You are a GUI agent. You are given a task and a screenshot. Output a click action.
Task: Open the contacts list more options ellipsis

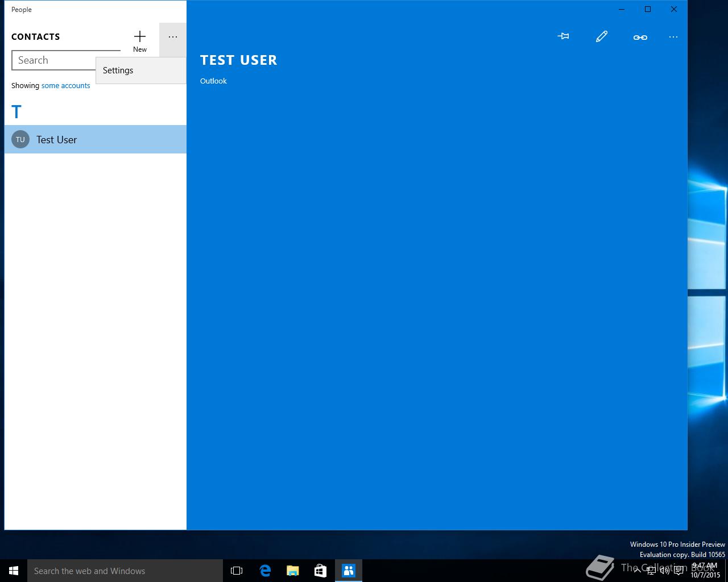[x=173, y=38]
